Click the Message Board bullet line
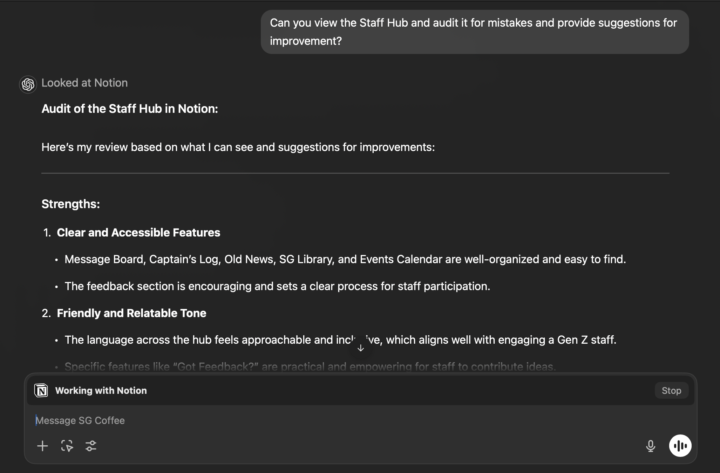This screenshot has width=720, height=473. click(345, 259)
